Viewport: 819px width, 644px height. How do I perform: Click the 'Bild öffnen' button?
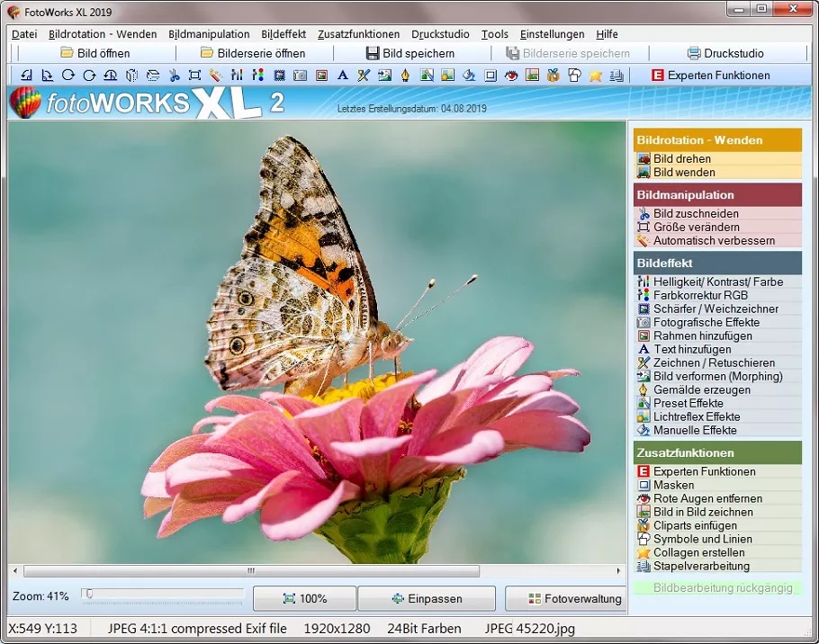pos(94,53)
